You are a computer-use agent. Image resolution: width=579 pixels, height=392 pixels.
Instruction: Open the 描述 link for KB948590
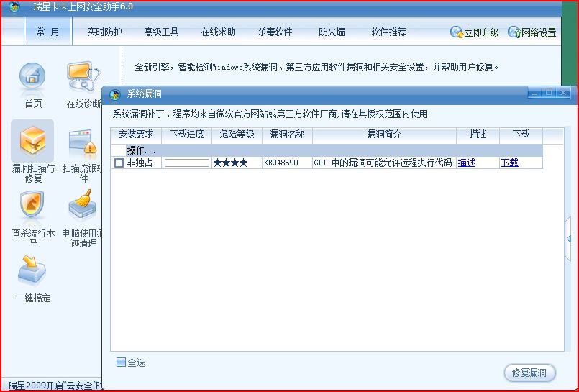[x=467, y=163]
